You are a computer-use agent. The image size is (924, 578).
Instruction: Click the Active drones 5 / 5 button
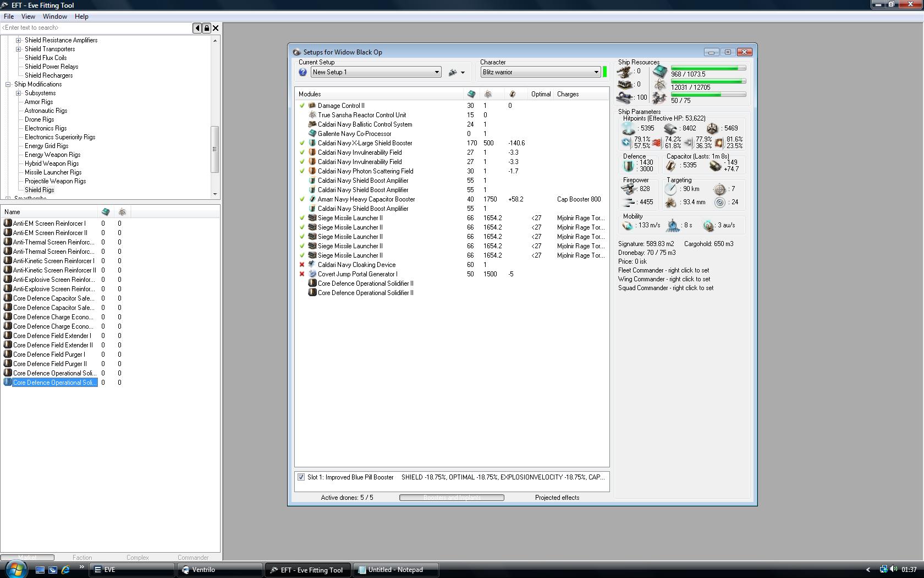(347, 498)
